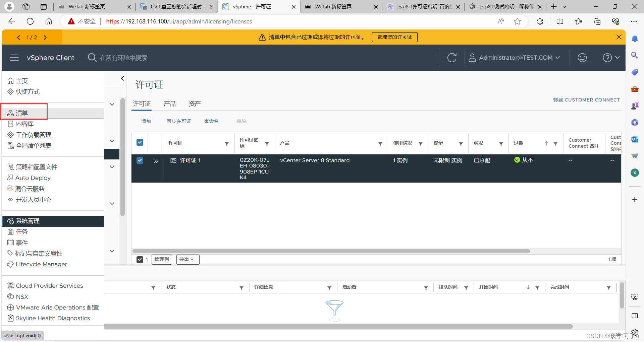Image resolution: width=644 pixels, height=342 pixels.
Task: Add page to browser favorites star
Action: 517,21
